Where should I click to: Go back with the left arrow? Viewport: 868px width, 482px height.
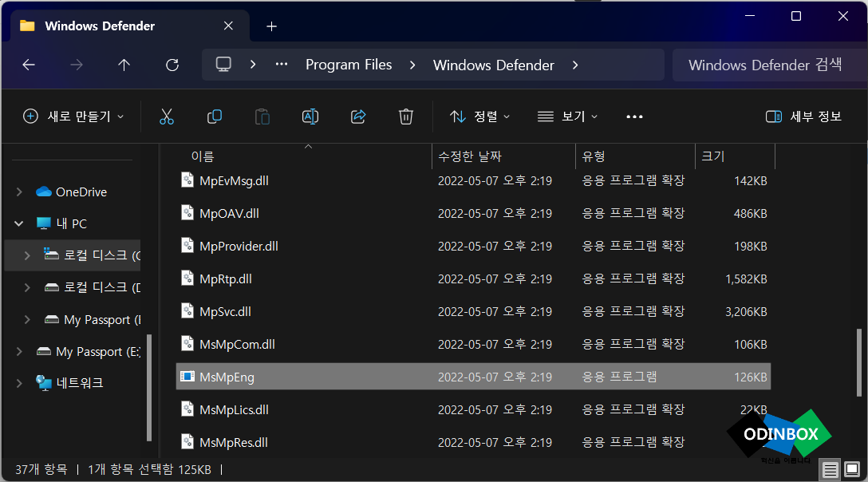point(29,65)
